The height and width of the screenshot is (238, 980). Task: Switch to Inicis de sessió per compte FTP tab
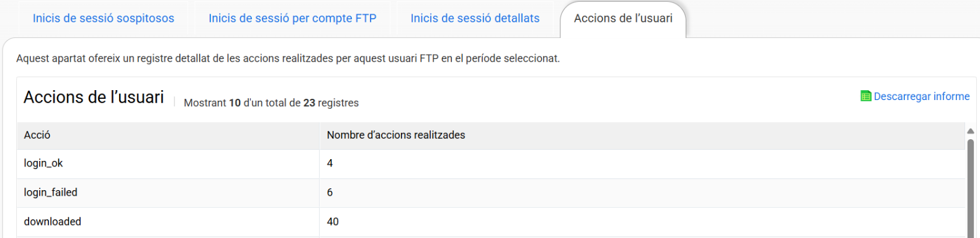pyautogui.click(x=292, y=19)
